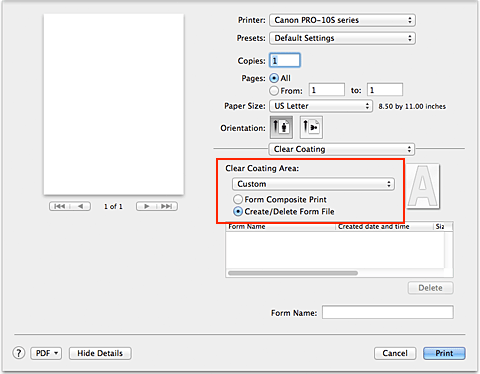The image size is (480, 374).
Task: Click the From page number field
Action: (x=327, y=90)
